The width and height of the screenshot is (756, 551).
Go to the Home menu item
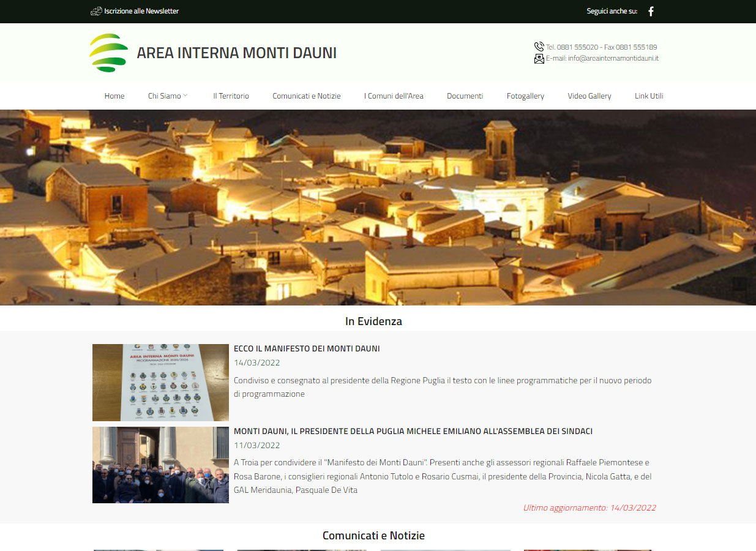114,96
